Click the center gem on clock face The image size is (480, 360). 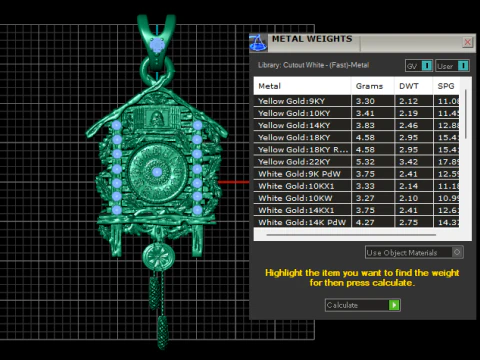click(157, 172)
